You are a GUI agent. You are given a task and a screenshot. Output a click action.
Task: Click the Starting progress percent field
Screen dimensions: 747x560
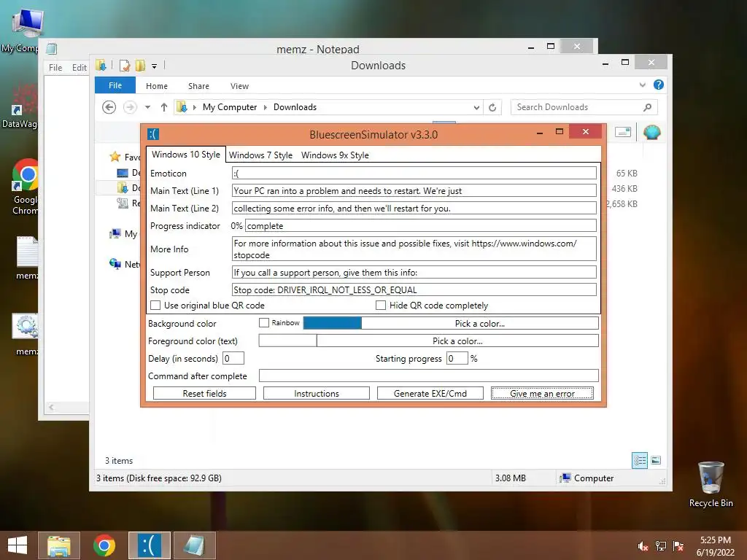457,358
